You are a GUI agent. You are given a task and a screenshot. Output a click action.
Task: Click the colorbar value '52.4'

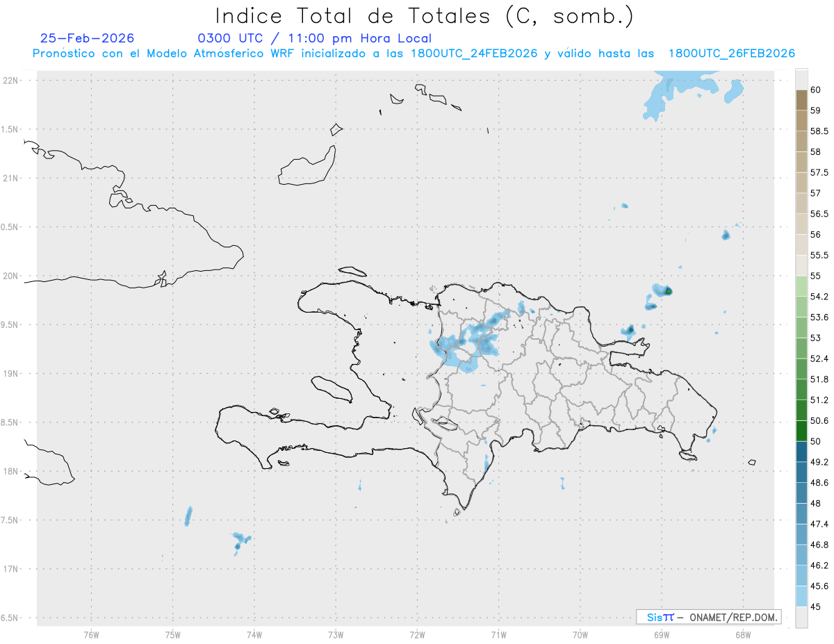[x=819, y=358]
